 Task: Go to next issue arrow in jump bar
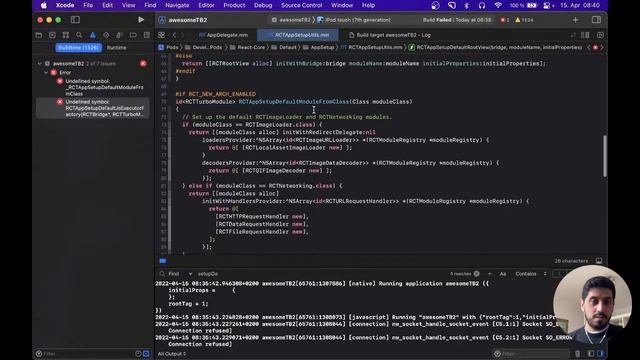pos(602,47)
